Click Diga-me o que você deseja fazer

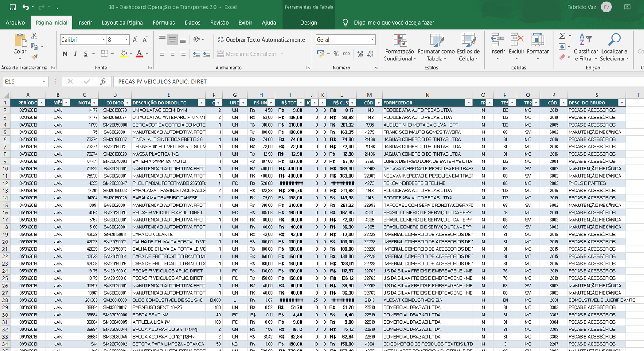click(x=394, y=23)
